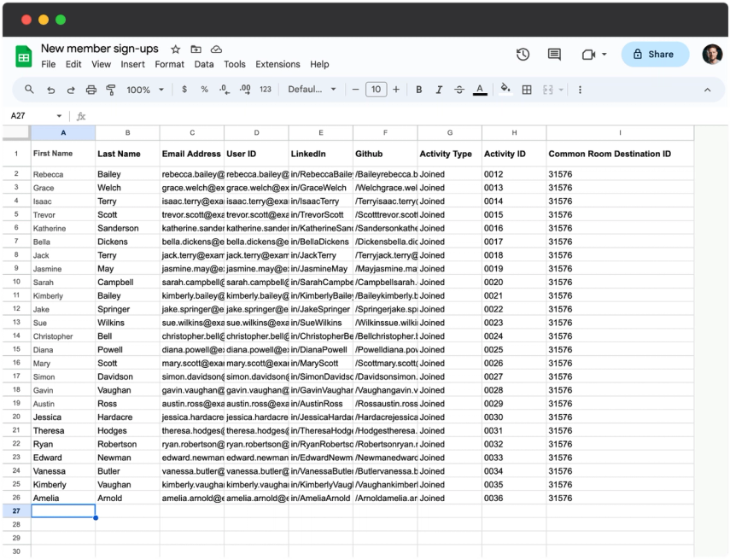
Task: Open the comments icon
Action: pos(554,55)
